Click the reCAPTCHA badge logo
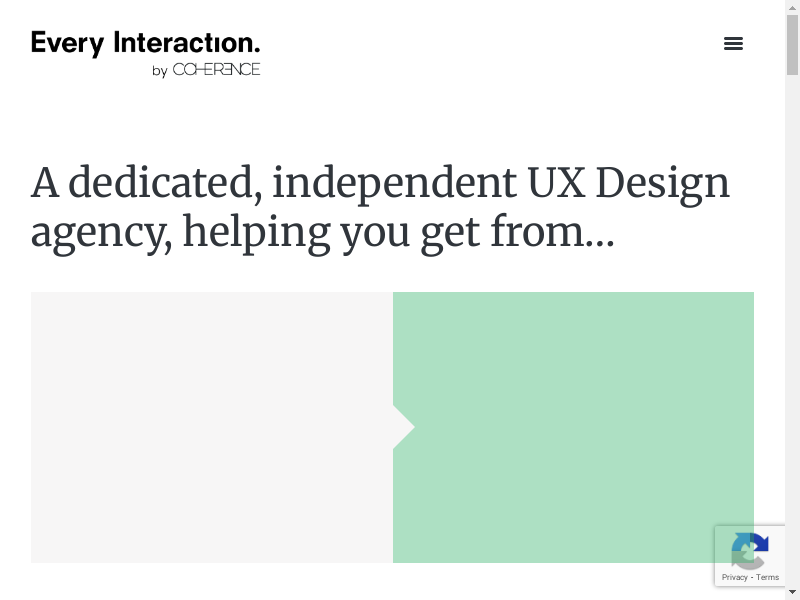The height and width of the screenshot is (600, 800). 749,551
